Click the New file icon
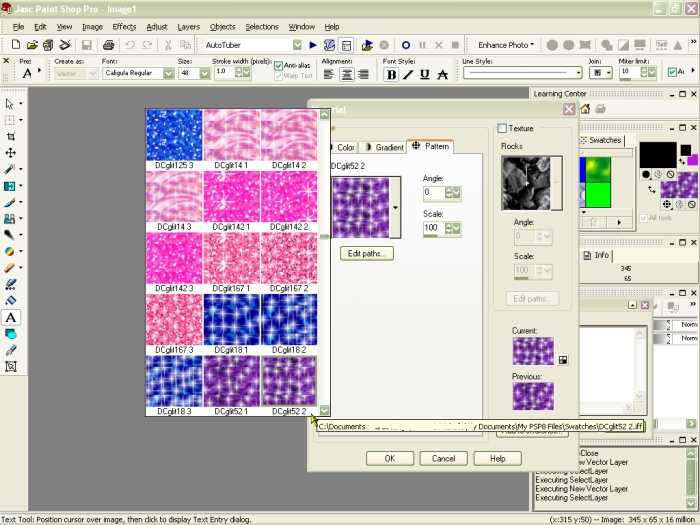 pos(16,45)
